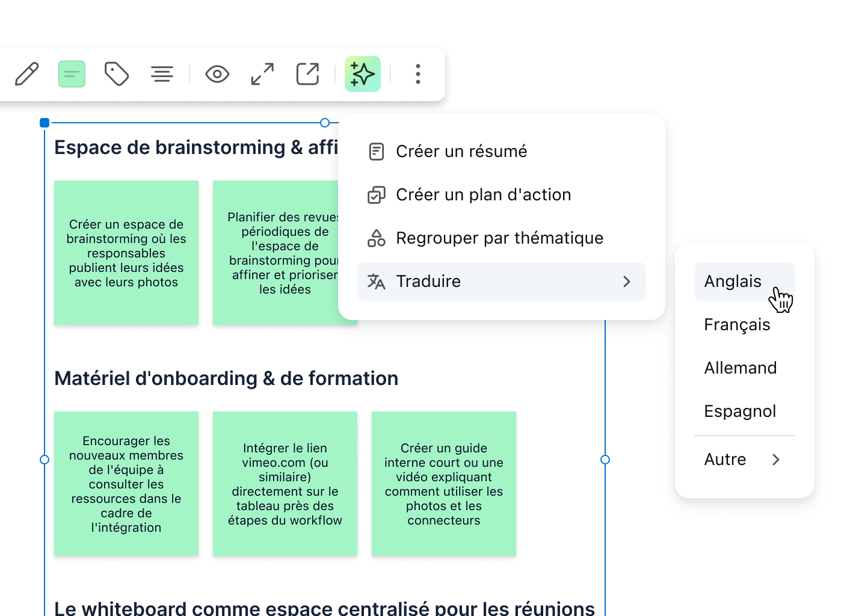Viewport: 847px width, 616px height.
Task: Expand the Autre languages chevron
Action: coord(776,460)
